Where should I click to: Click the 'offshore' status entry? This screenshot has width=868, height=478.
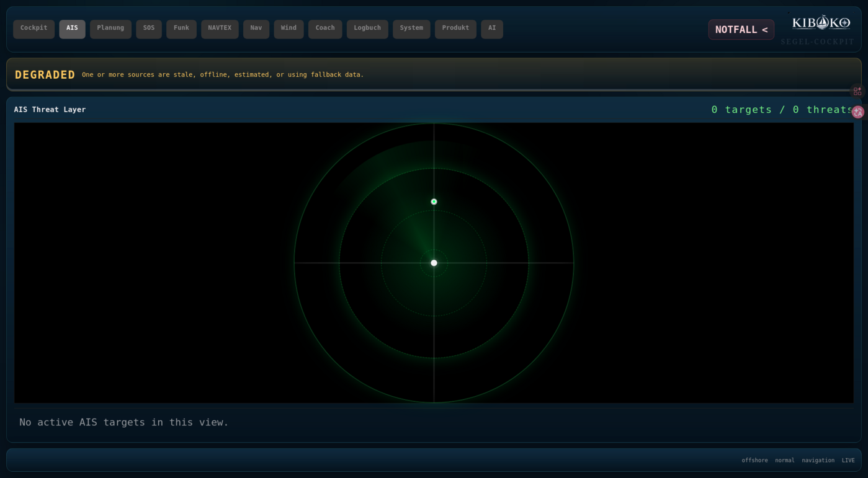tap(754, 461)
